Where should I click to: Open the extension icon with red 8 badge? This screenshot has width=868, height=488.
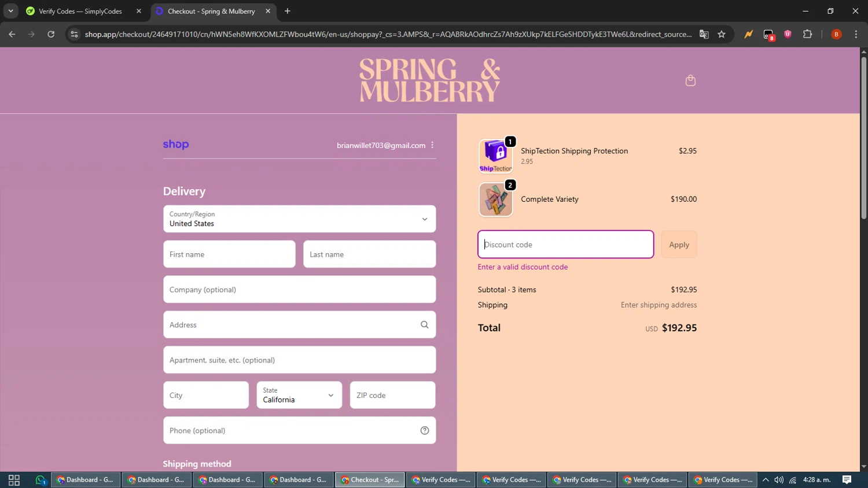click(768, 35)
